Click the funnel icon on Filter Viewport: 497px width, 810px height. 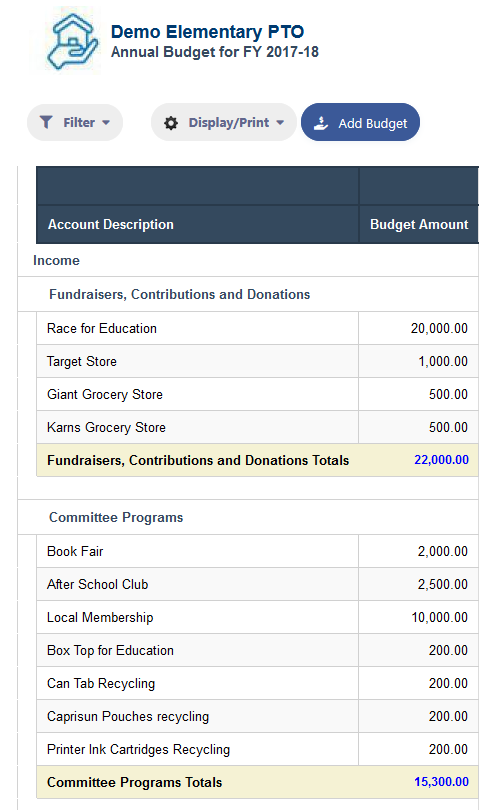click(46, 122)
